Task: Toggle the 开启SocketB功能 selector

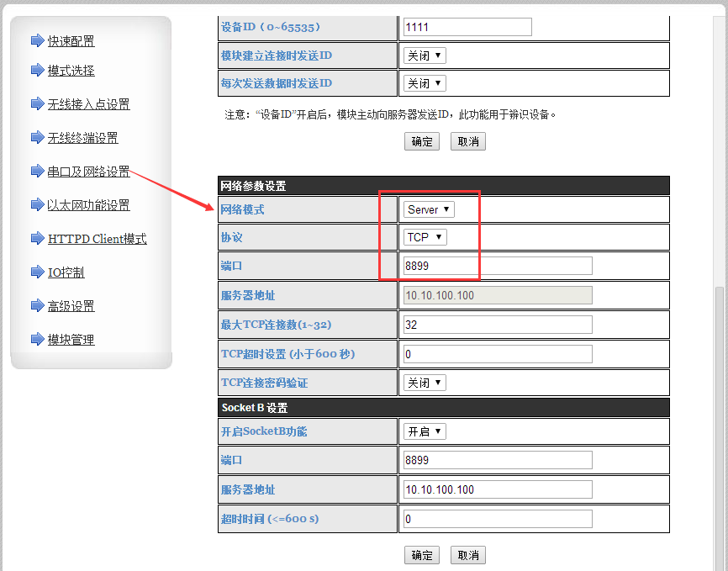Action: click(x=425, y=432)
